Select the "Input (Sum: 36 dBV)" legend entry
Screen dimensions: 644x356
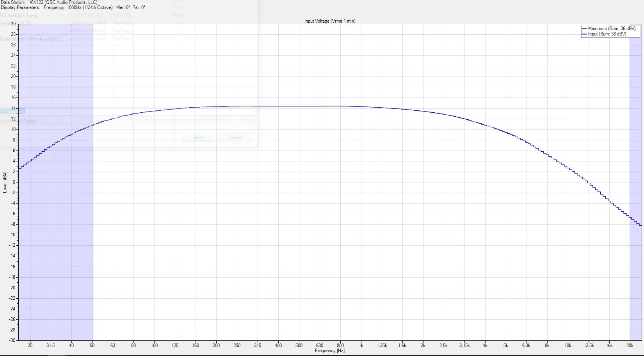pyautogui.click(x=607, y=34)
